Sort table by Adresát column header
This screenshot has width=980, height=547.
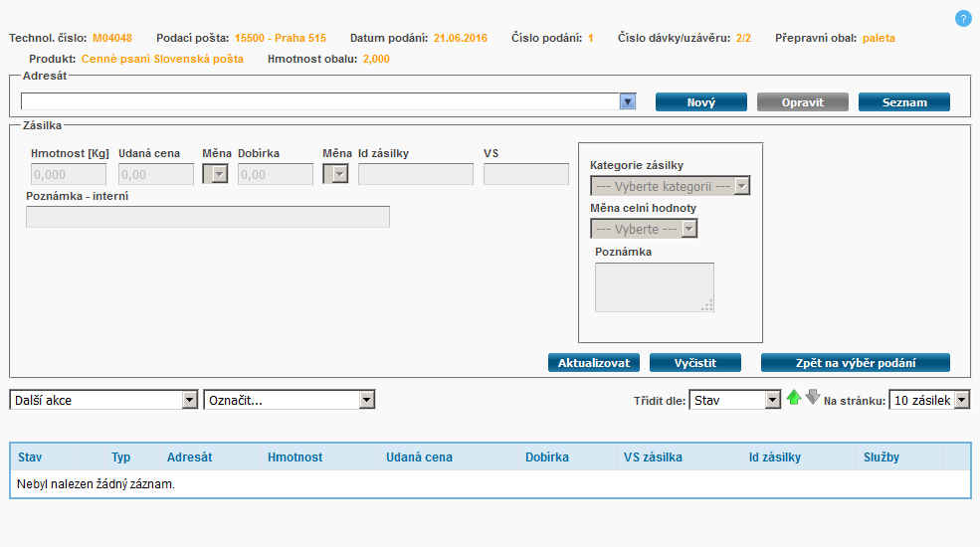(189, 457)
